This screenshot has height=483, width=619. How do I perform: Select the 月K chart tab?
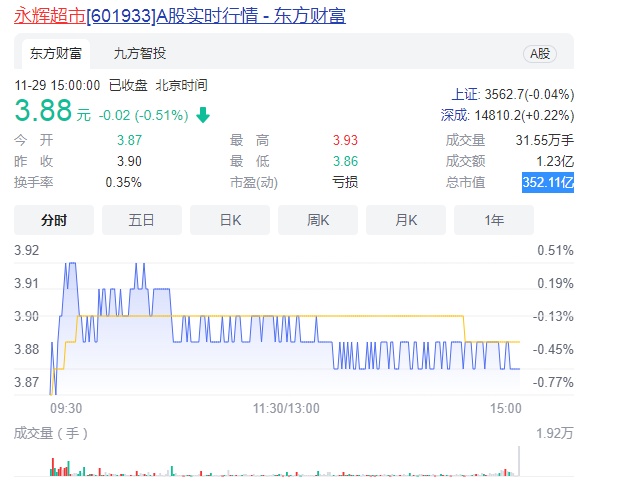[x=406, y=220]
